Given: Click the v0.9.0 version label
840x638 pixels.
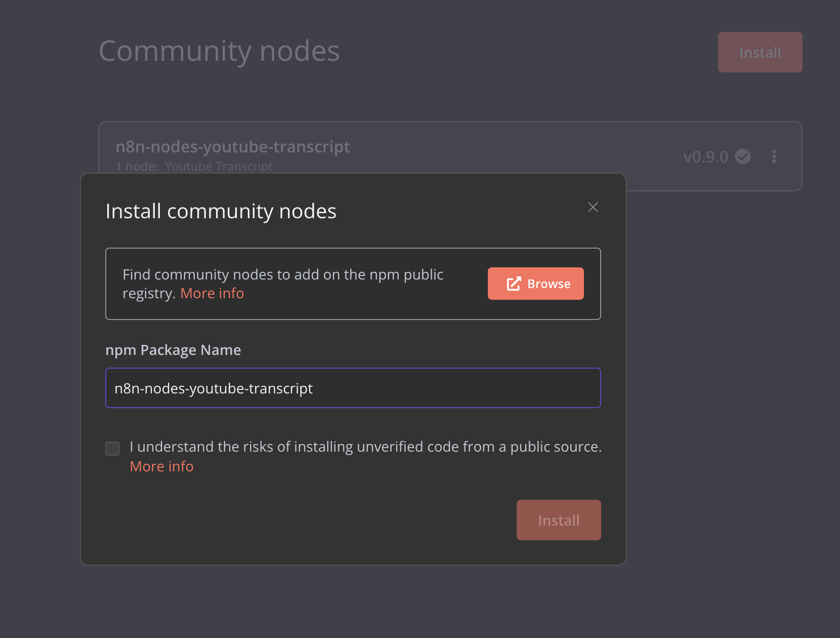Looking at the screenshot, I should 706,157.
